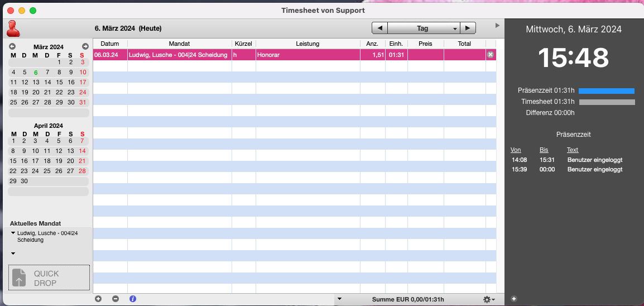Viewport: 644px width, 306px height.
Task: Select the unit cell 01:31
Action: click(396, 55)
